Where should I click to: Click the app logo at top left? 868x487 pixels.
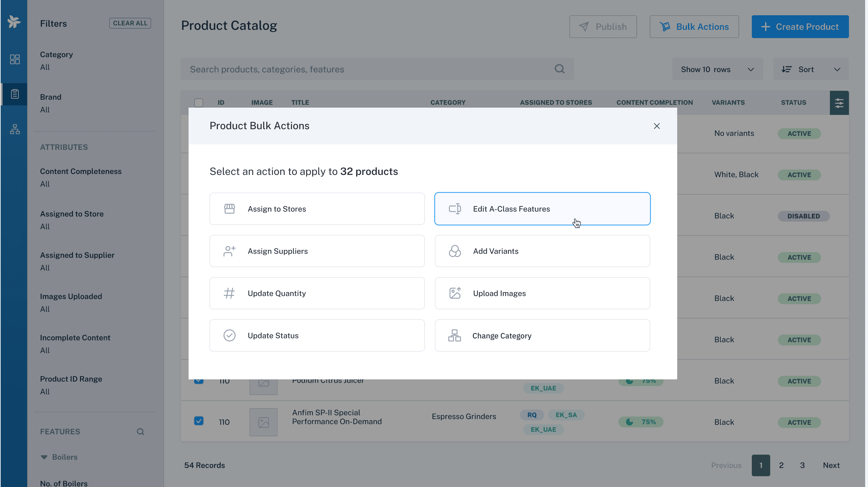(14, 22)
